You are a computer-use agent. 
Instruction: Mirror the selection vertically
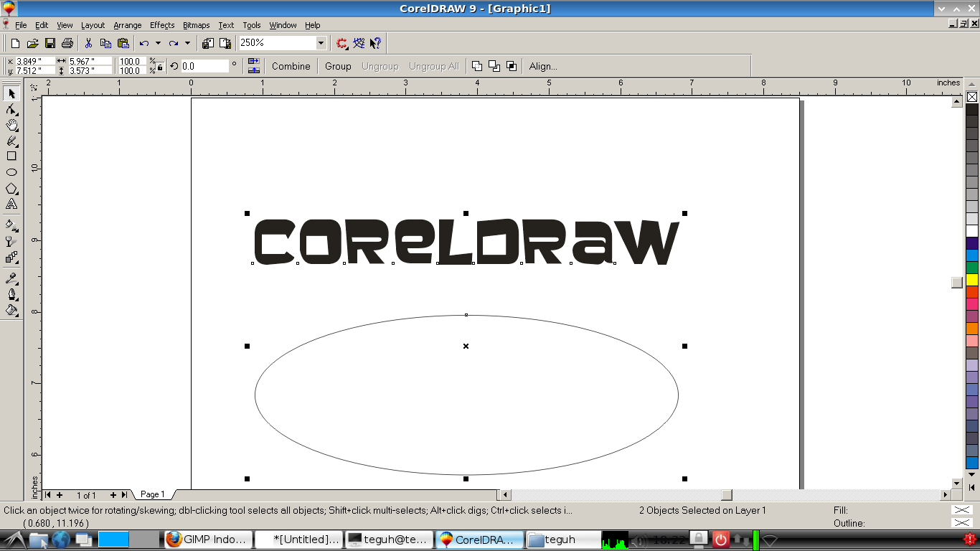253,70
